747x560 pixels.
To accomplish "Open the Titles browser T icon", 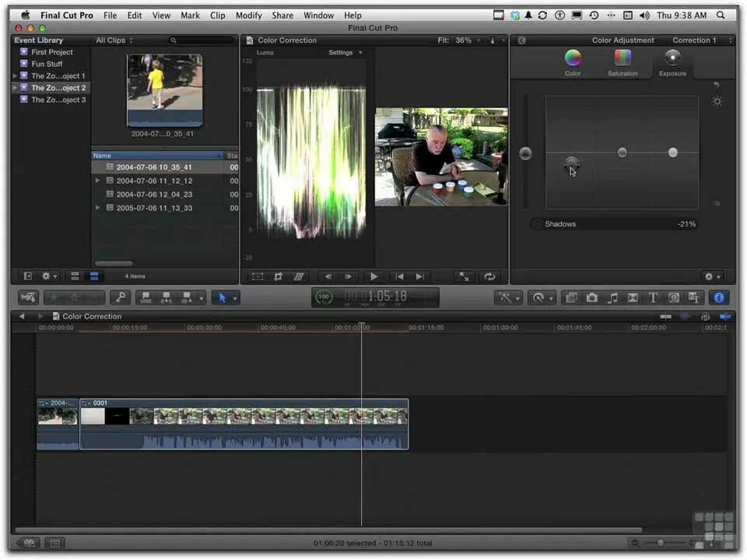I will coord(653,298).
